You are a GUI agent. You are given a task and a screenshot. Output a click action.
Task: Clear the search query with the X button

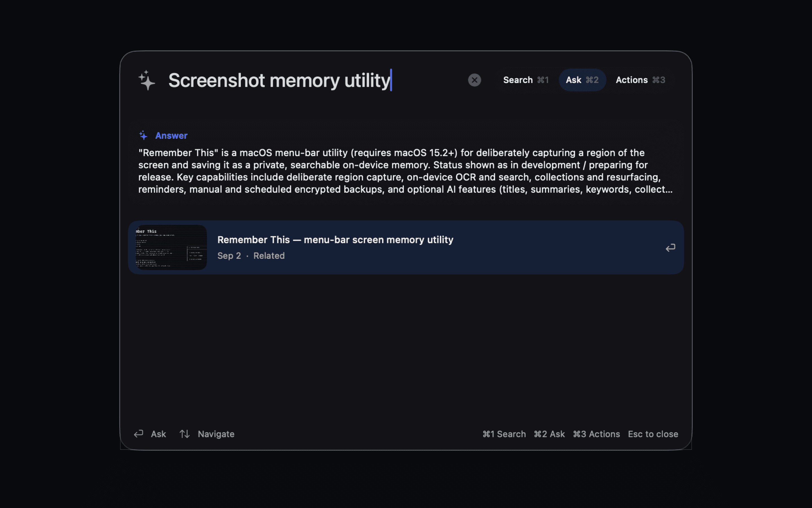(x=475, y=80)
